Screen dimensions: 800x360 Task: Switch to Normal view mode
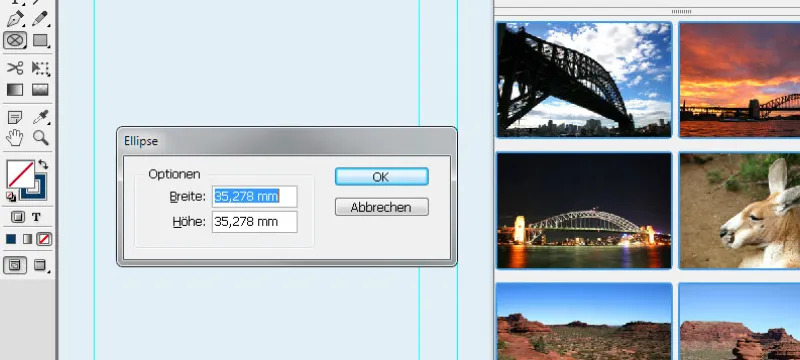pos(15,265)
